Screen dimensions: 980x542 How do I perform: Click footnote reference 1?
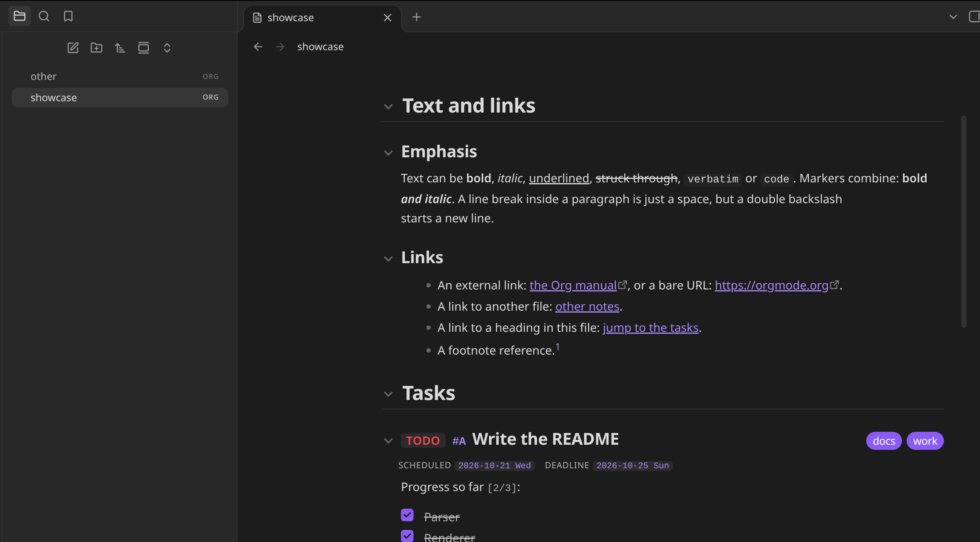click(x=557, y=347)
